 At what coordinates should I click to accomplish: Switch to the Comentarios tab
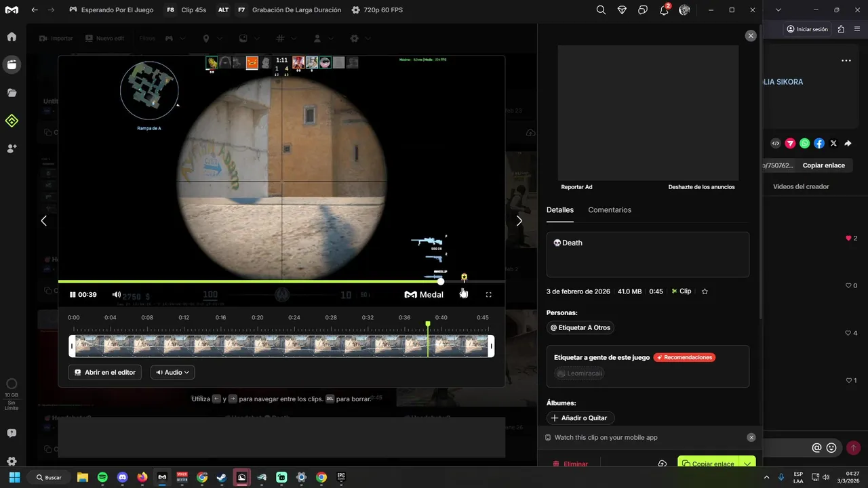click(610, 210)
